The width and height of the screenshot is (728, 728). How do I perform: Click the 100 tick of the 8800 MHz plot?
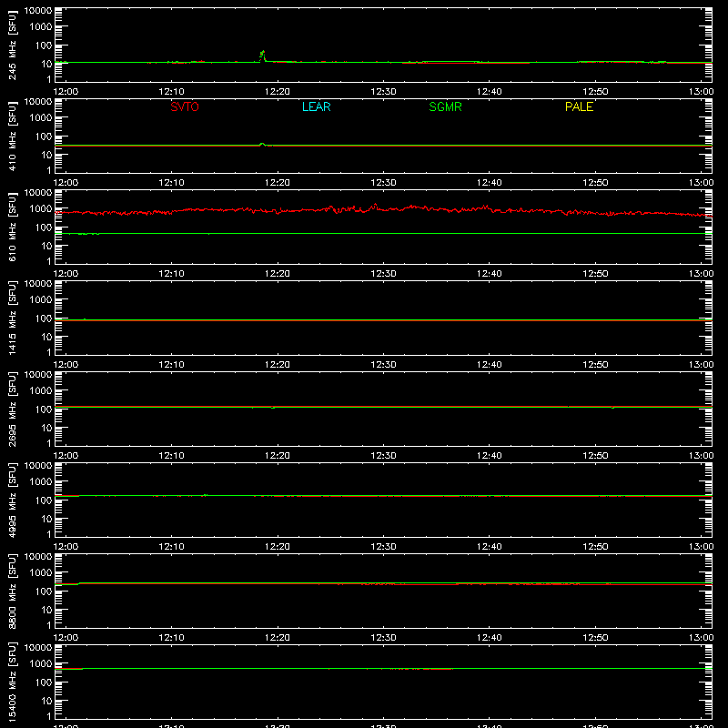[x=44, y=591]
